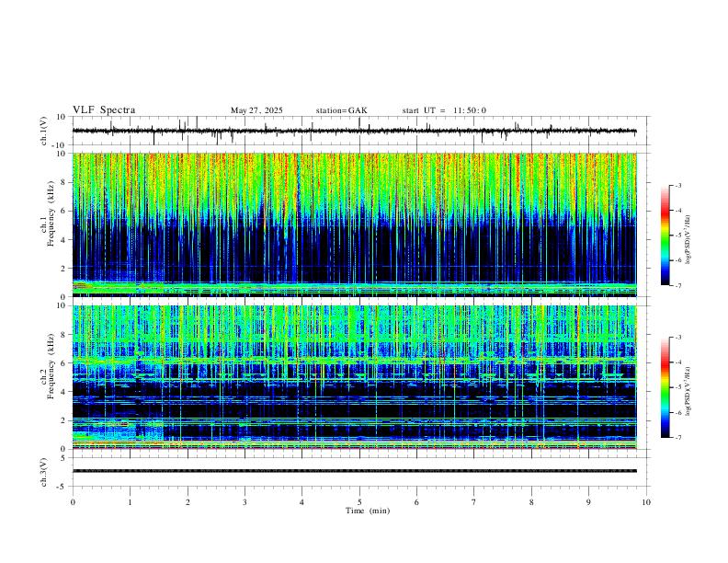Click the ch.2 spectrogram color scale bar
Screen dimensions: 728x563
[x=665, y=387]
